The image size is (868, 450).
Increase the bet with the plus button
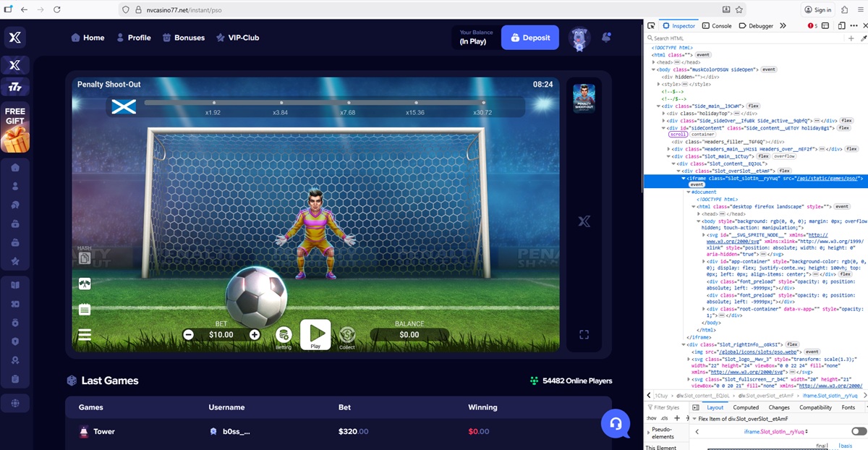[x=255, y=335]
